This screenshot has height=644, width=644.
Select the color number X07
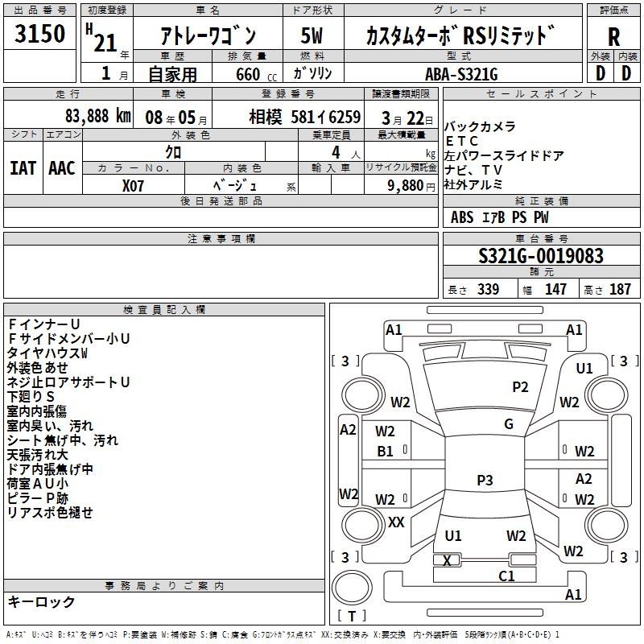pos(133,186)
